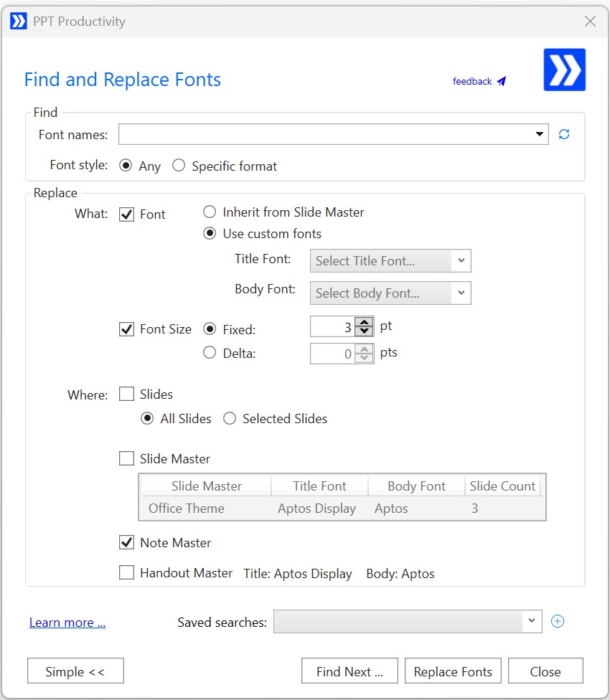This screenshot has width=610, height=700.
Task: Choose the Delta font size radio
Action: point(210,353)
